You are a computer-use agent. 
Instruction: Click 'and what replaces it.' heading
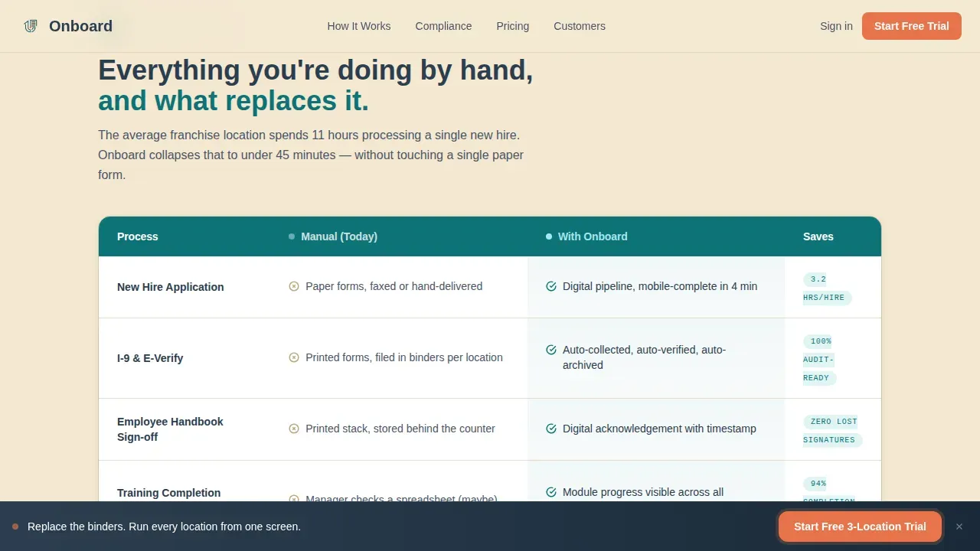coord(234,101)
